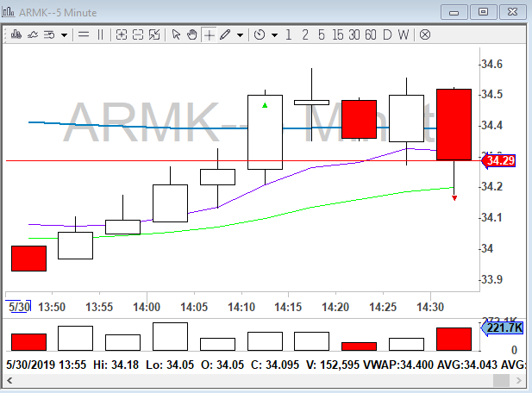Click the red 14:30 volume bar

coord(454,339)
